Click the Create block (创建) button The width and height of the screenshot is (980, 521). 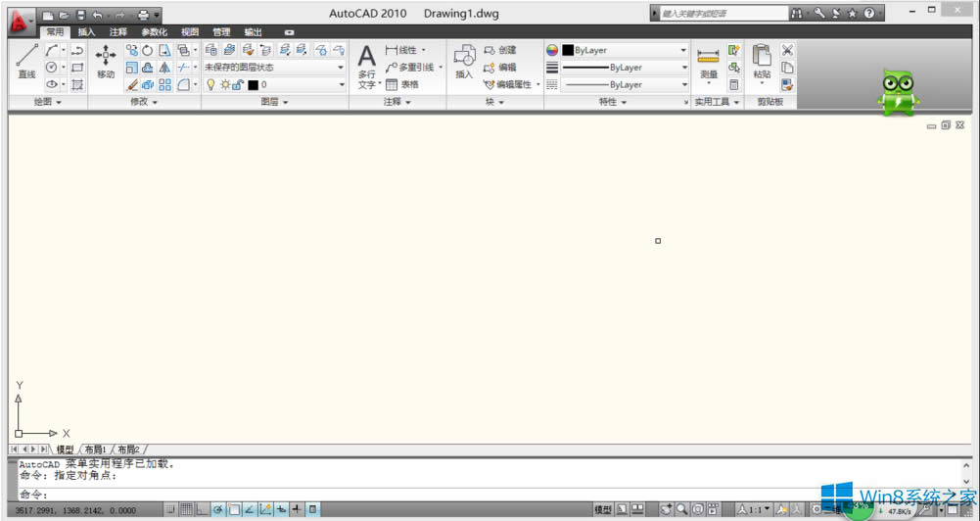pos(499,50)
